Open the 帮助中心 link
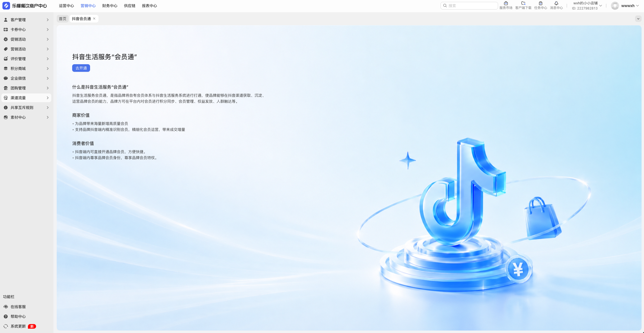This screenshot has height=333, width=644. (18, 316)
